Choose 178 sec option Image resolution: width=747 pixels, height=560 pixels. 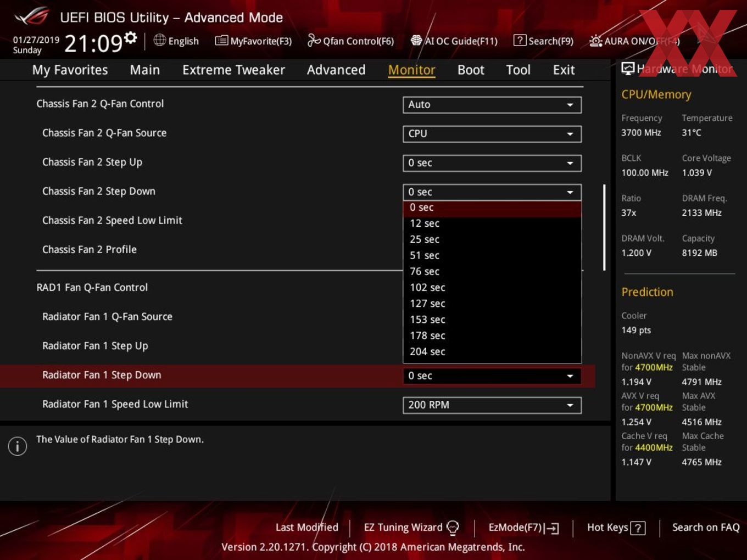pos(492,335)
